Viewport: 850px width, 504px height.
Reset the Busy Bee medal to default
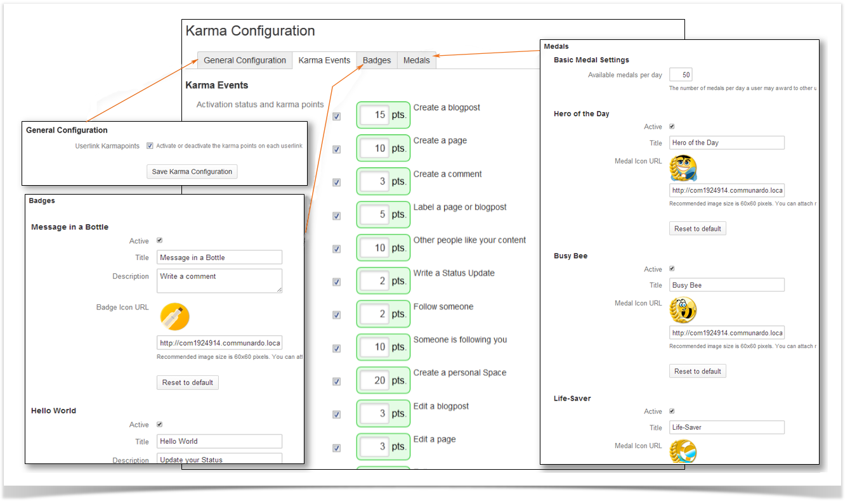[697, 371]
